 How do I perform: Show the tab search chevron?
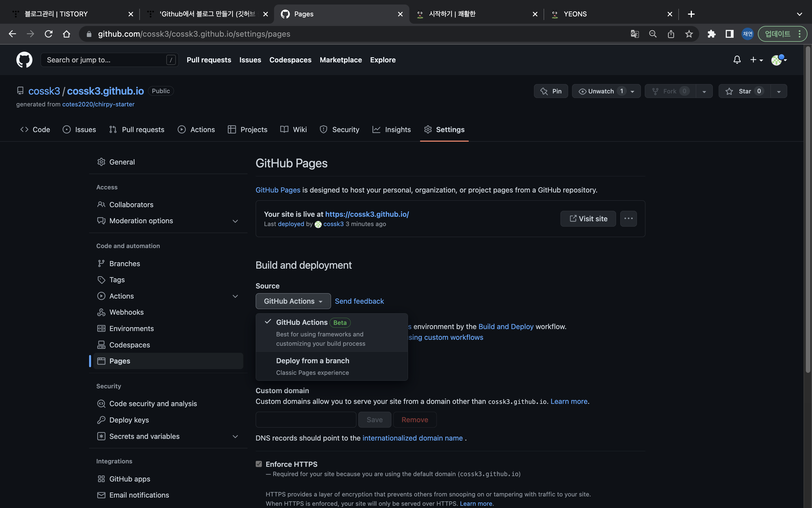point(800,14)
